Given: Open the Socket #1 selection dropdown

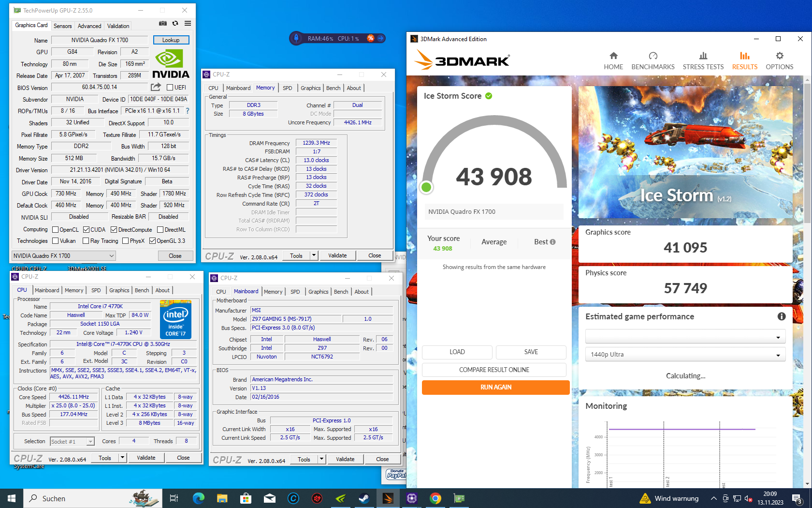Looking at the screenshot, I should [72, 441].
